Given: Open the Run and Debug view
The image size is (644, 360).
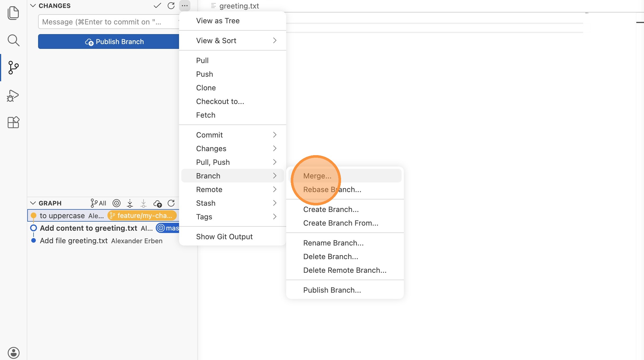Looking at the screenshot, I should pos(13,95).
